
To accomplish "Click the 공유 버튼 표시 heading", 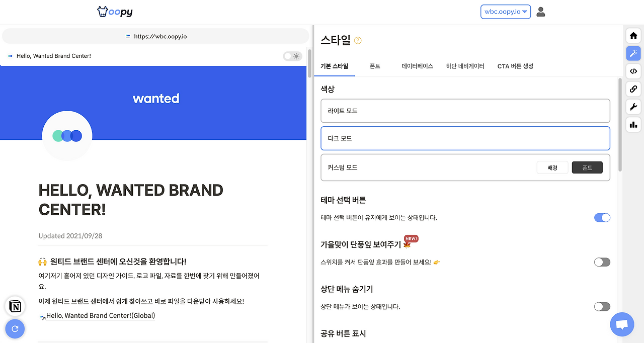I will pos(343,333).
